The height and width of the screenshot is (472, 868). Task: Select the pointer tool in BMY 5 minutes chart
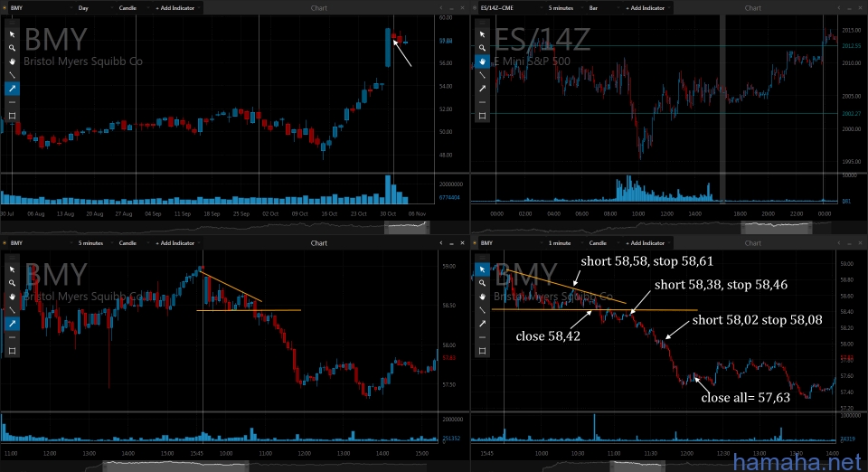click(x=12, y=269)
